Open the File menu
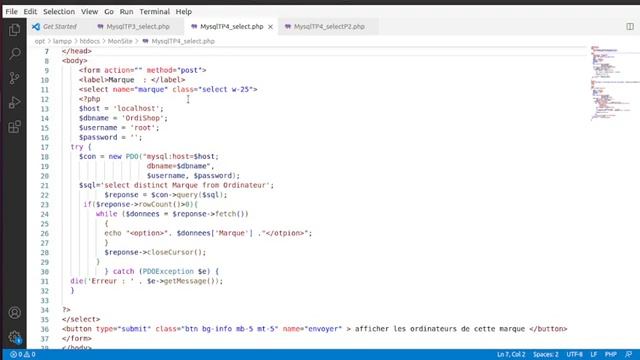Viewport: 640px width, 360px height. 11,11
